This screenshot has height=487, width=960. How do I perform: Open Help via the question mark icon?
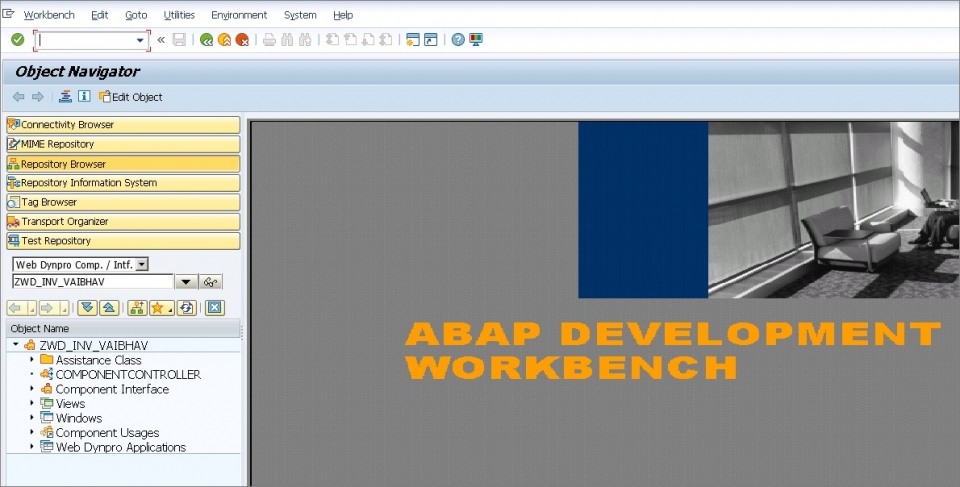[458, 40]
